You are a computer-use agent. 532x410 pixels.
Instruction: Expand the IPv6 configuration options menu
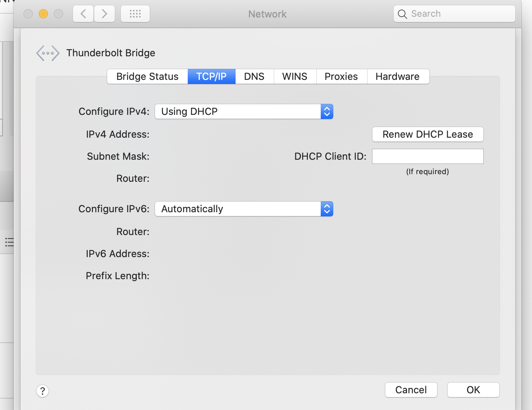point(327,209)
